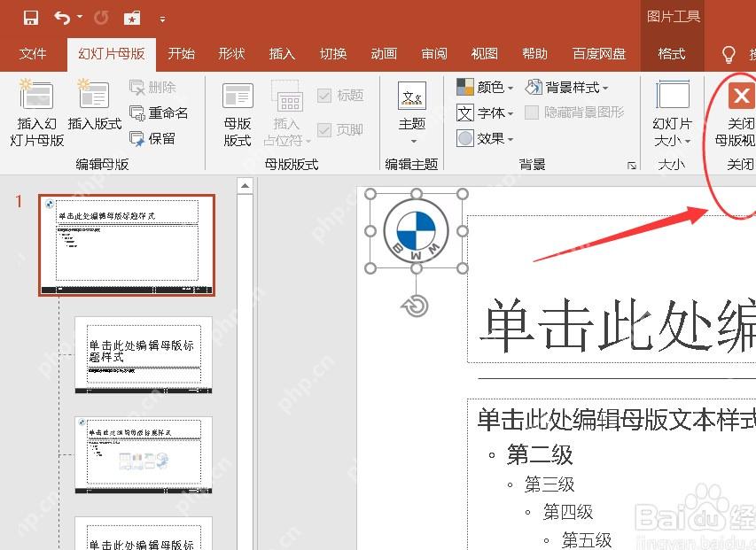This screenshot has height=550, width=756.
Task: Click the 第二级 bullet text
Action: click(x=540, y=454)
